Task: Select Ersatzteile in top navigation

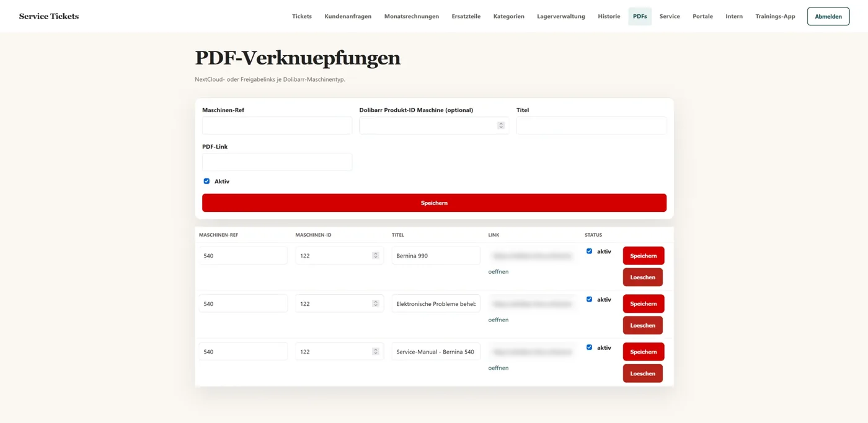Action: pyautogui.click(x=466, y=16)
